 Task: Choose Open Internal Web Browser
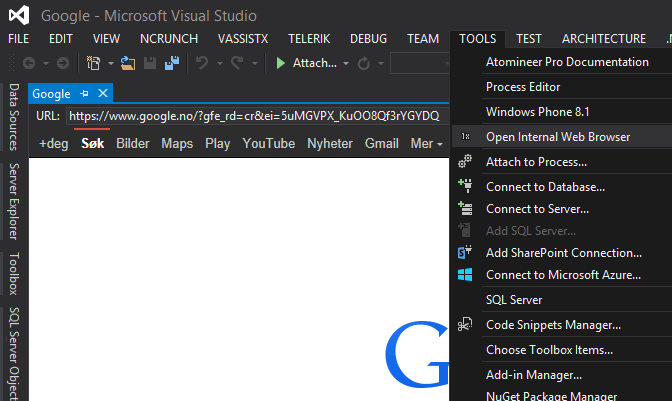tap(558, 137)
